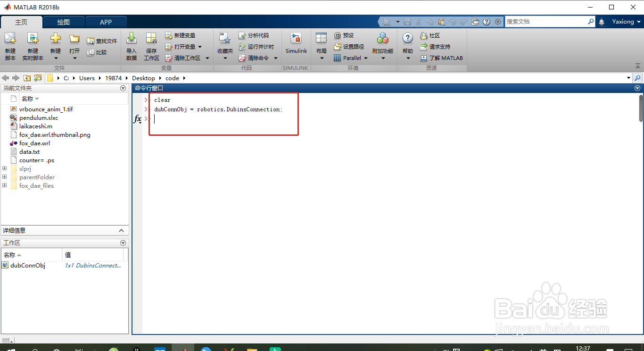Switch to the 绘图 (Plots) tab
Viewport: 644px width, 351px height.
point(64,22)
